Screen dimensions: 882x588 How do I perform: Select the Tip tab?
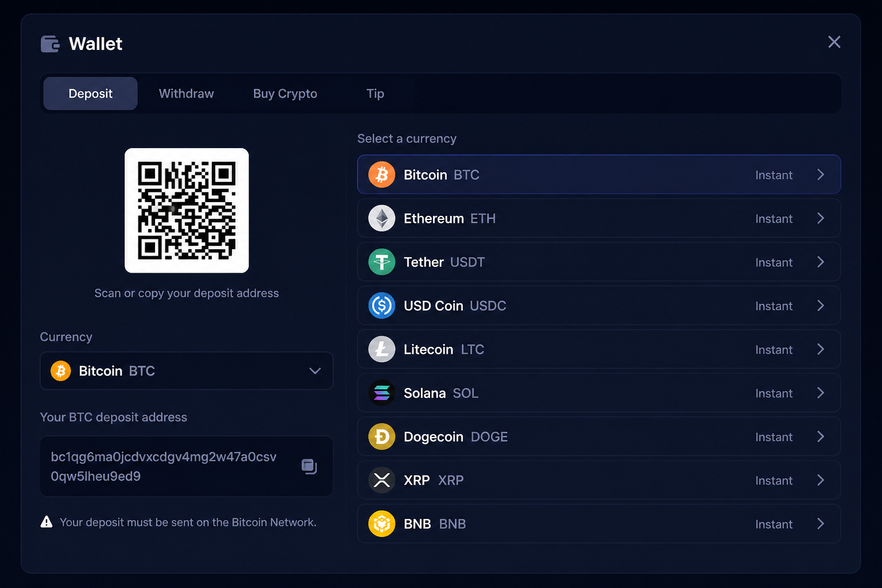click(375, 94)
